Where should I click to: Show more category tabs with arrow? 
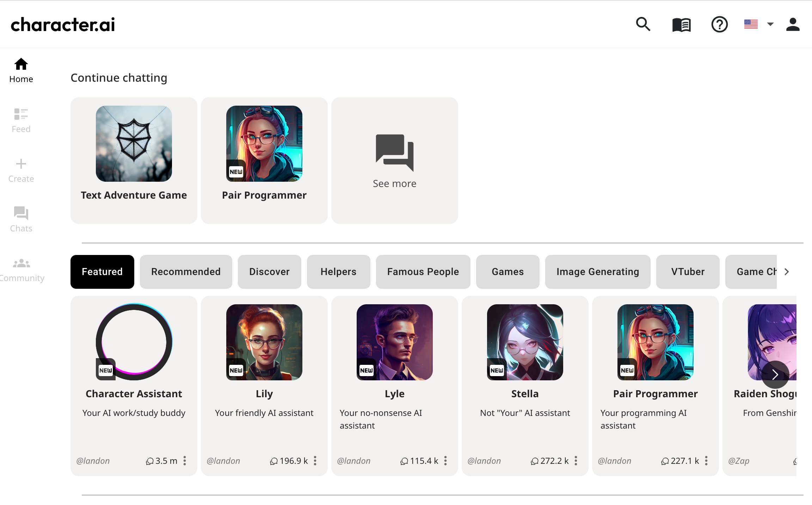tap(787, 272)
